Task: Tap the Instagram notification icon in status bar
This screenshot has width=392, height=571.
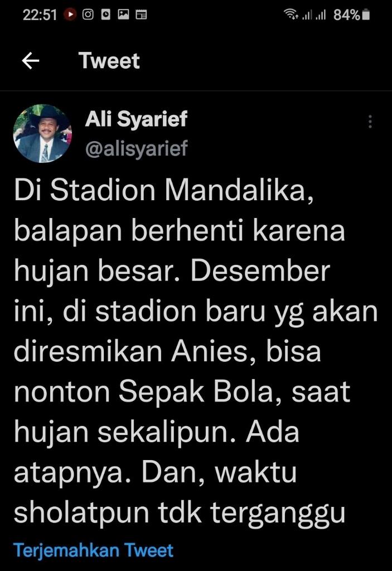Action: click(x=88, y=14)
